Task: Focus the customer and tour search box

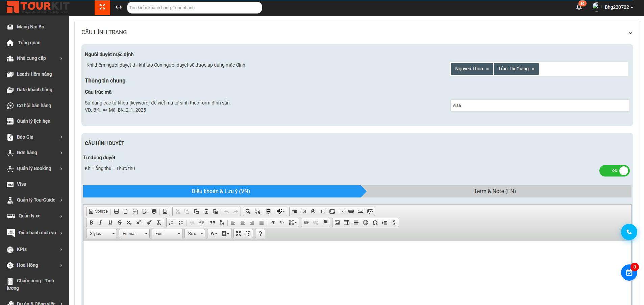Action: 195,7
